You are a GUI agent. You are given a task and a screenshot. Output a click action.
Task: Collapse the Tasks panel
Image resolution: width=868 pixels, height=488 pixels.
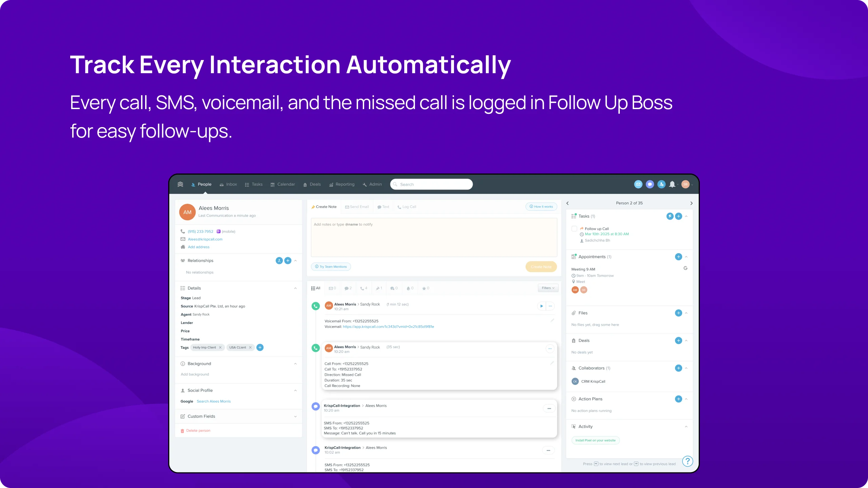tap(686, 216)
